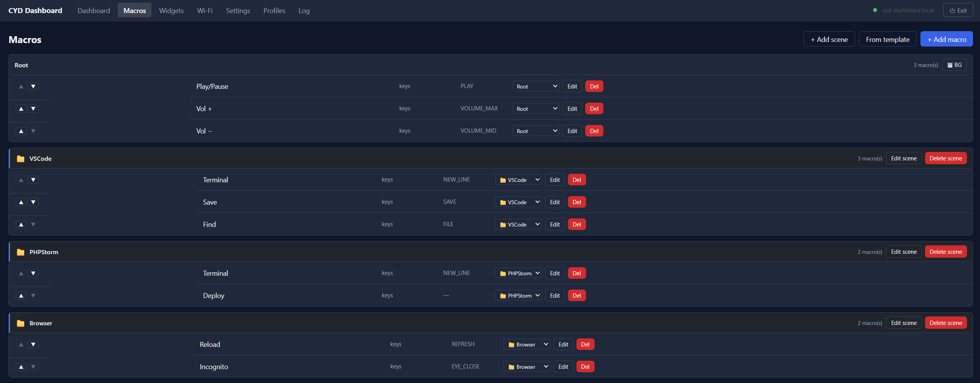The height and width of the screenshot is (383, 980).
Task: Delete the PHPStorm scene
Action: point(945,252)
